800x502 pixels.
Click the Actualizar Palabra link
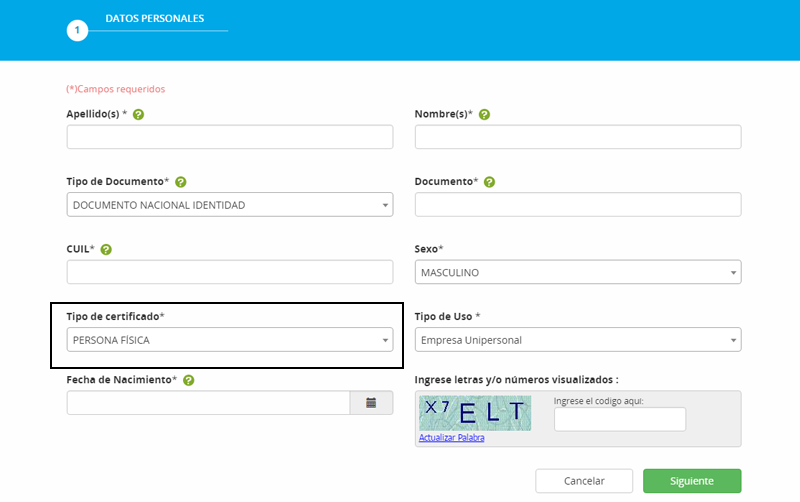[451, 438]
